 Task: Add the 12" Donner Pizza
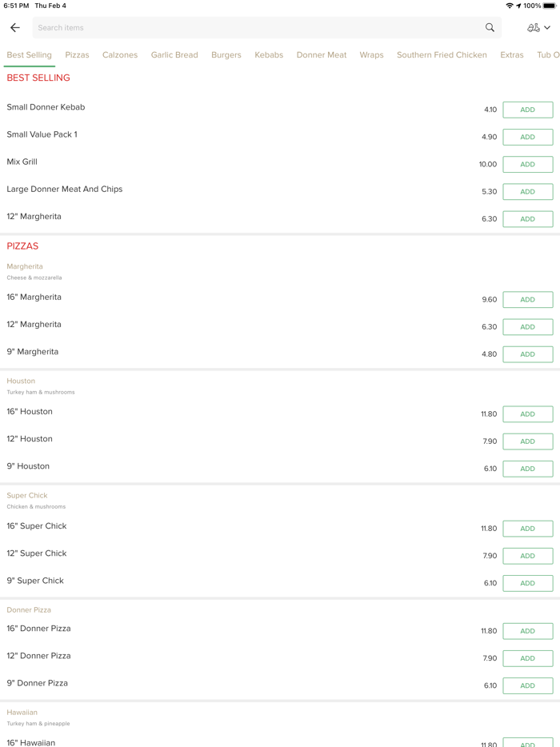527,658
